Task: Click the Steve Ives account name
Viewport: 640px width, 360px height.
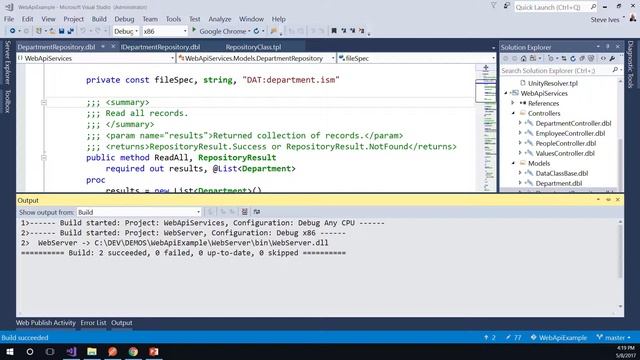Action: point(605,19)
